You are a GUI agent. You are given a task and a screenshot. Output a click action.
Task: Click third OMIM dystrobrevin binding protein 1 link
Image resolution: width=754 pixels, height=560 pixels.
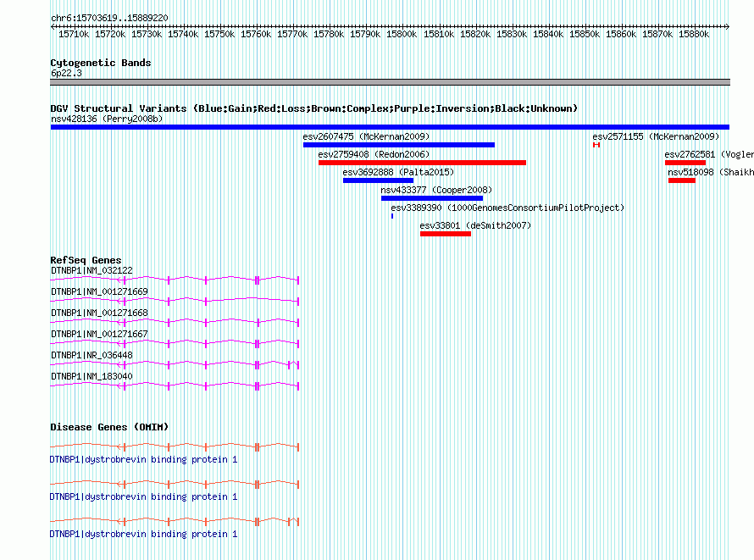coord(144,534)
